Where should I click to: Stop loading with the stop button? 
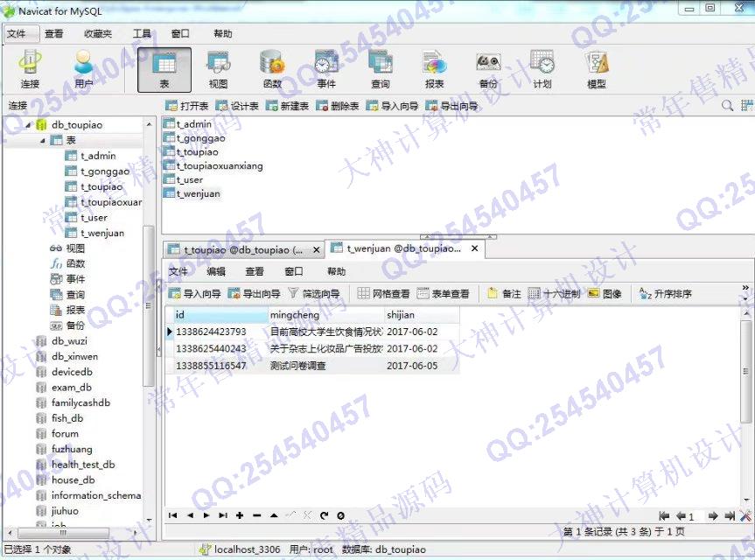coord(341,515)
